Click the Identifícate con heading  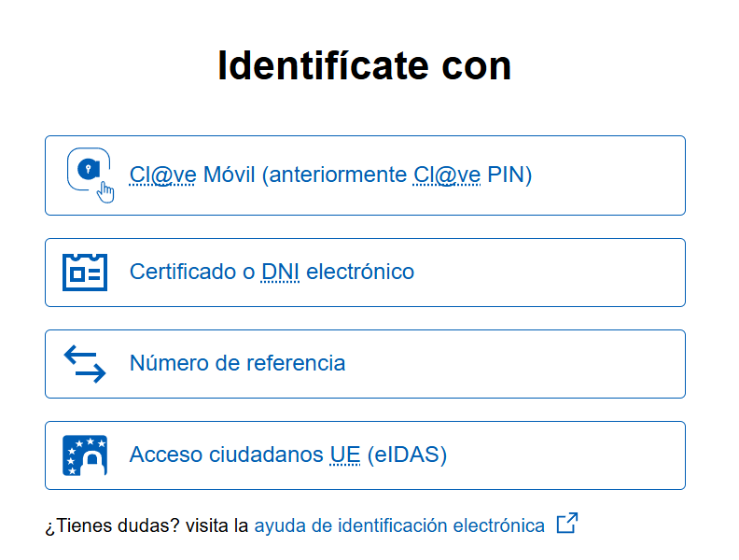[x=365, y=65]
